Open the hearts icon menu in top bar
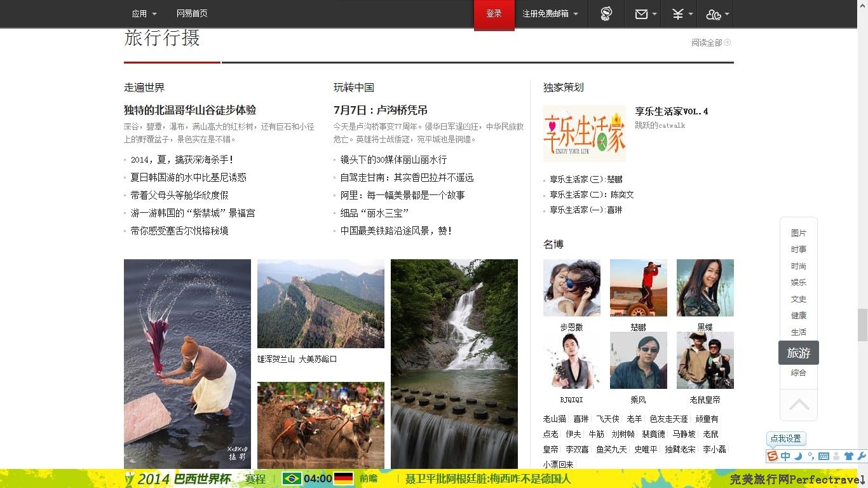Screen dimensions: 868x488 pyautogui.click(x=717, y=14)
